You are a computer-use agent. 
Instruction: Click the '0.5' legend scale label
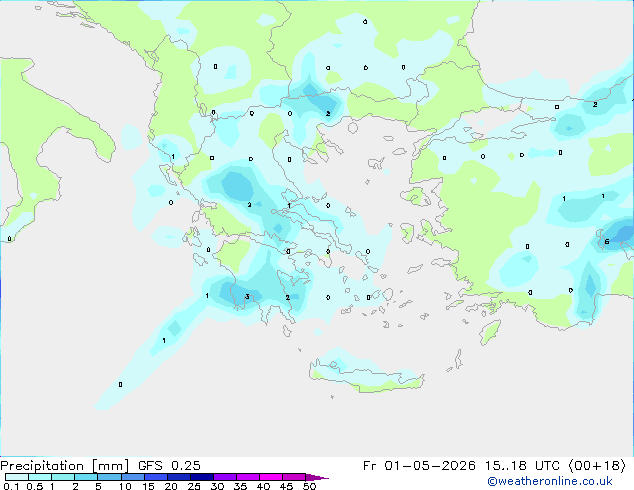coord(35,486)
